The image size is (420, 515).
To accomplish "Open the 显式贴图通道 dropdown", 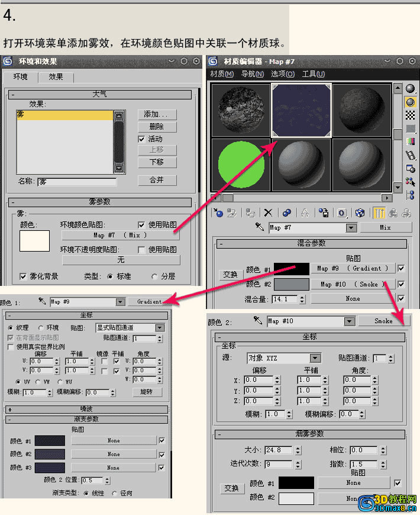I will 160,328.
